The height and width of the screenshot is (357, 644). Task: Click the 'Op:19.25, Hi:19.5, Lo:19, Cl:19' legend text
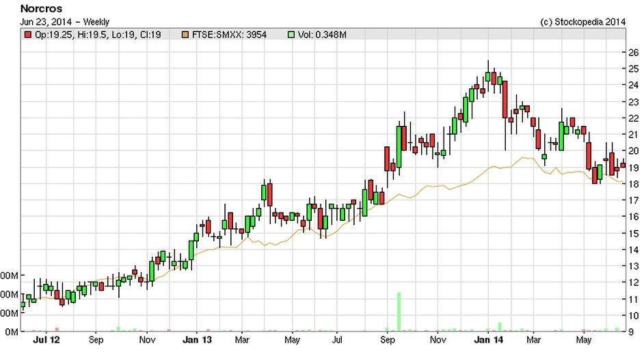click(98, 35)
